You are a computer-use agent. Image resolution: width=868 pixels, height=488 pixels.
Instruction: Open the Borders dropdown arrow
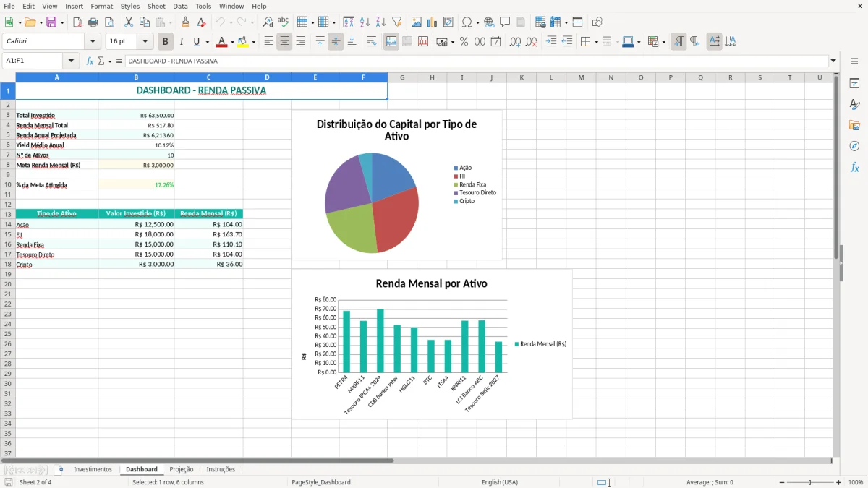click(x=595, y=42)
